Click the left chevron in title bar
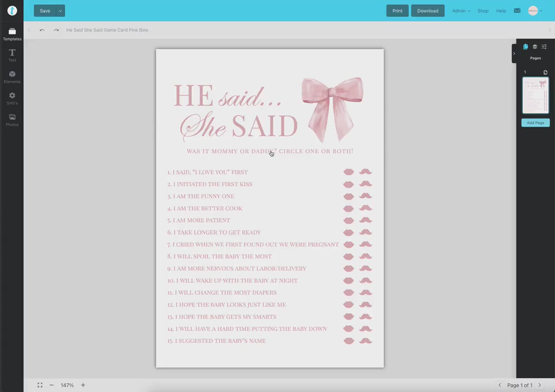 (x=29, y=30)
